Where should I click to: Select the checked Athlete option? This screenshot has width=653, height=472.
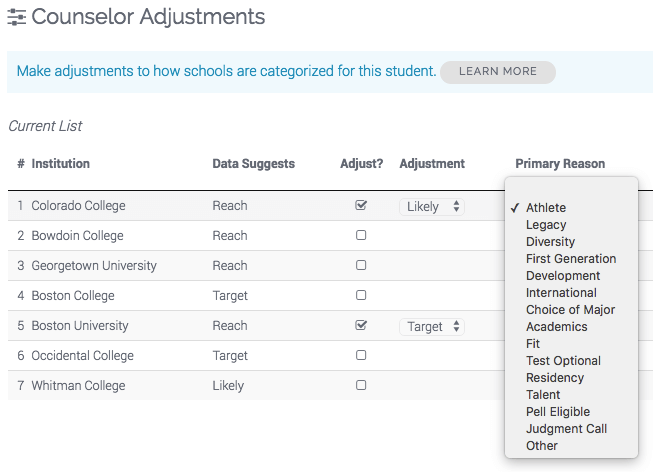(546, 207)
